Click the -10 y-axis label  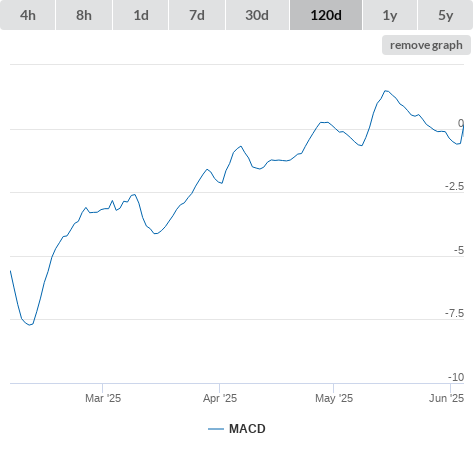pos(456,377)
